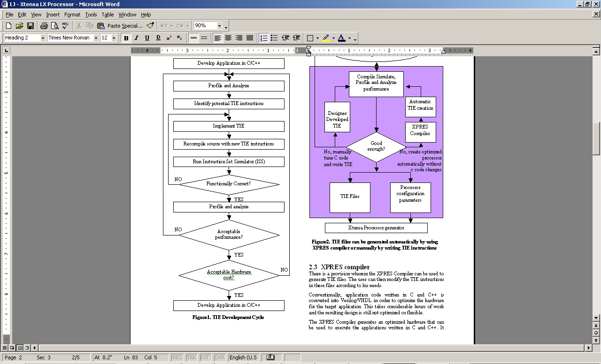
Task: Click the spelling status book icon
Action: (270, 357)
